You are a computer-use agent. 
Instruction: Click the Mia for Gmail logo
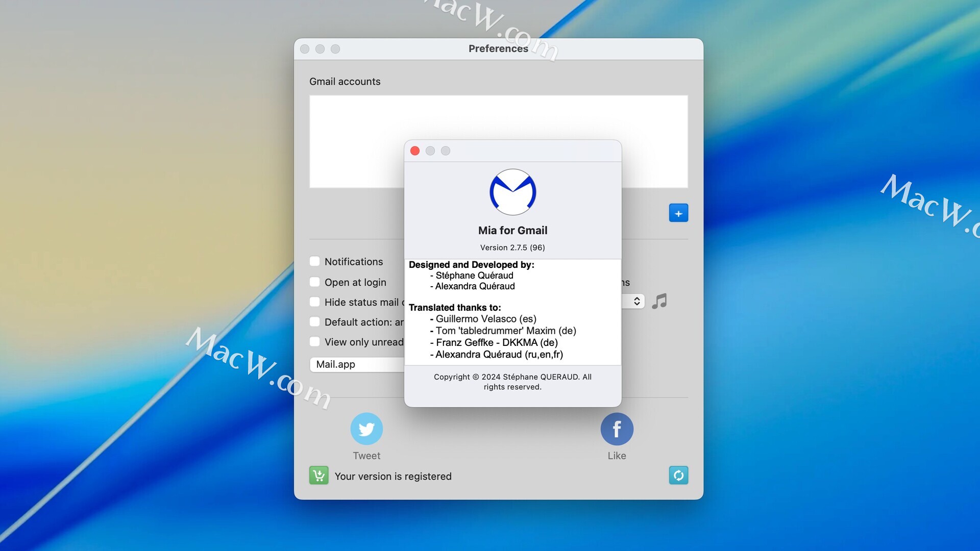(x=512, y=192)
